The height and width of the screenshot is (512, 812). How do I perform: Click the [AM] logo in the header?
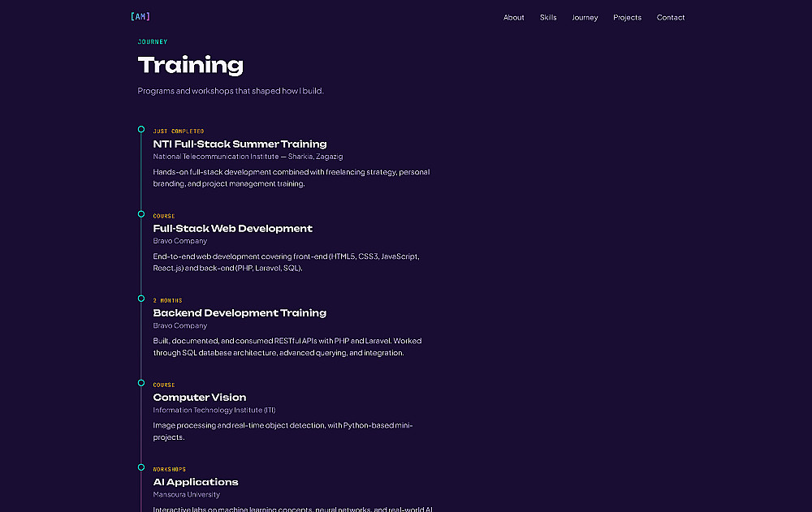click(x=140, y=16)
